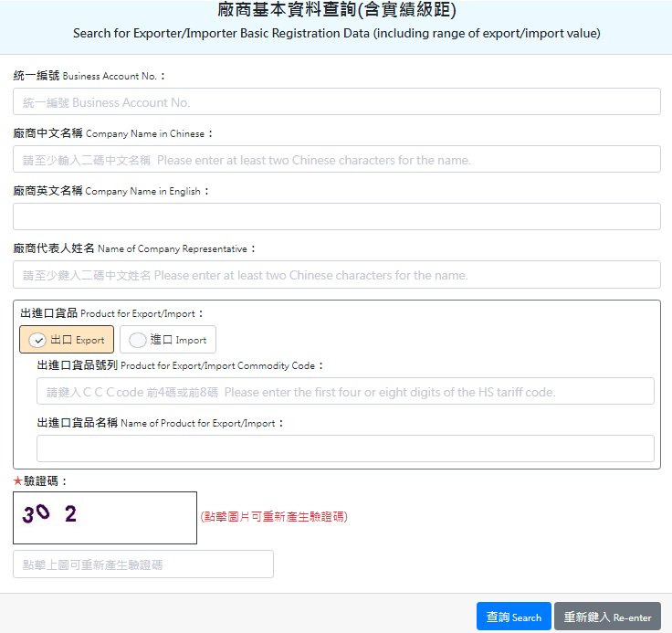The image size is (672, 633).
Task: Click the 出進口貨品名稱 Name of Product label
Action: [x=160, y=423]
